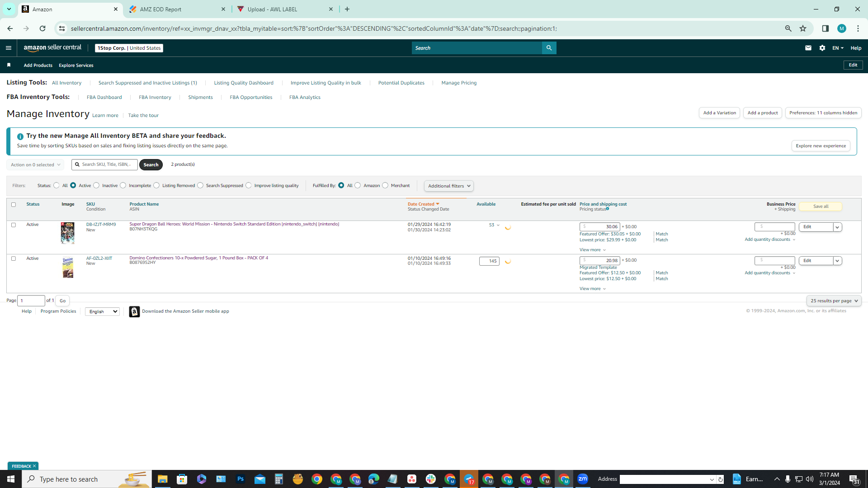Image resolution: width=868 pixels, height=488 pixels.
Task: Open Manage Pricing tool
Action: [x=459, y=83]
